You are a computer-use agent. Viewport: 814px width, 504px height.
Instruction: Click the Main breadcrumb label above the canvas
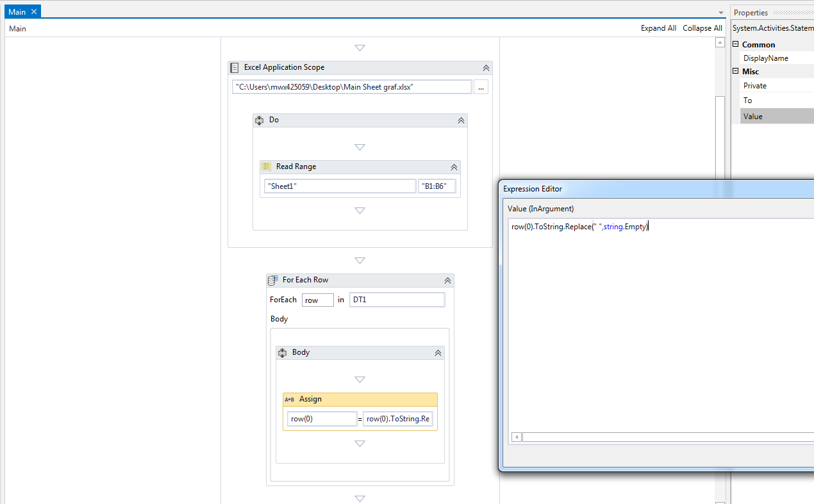17,28
